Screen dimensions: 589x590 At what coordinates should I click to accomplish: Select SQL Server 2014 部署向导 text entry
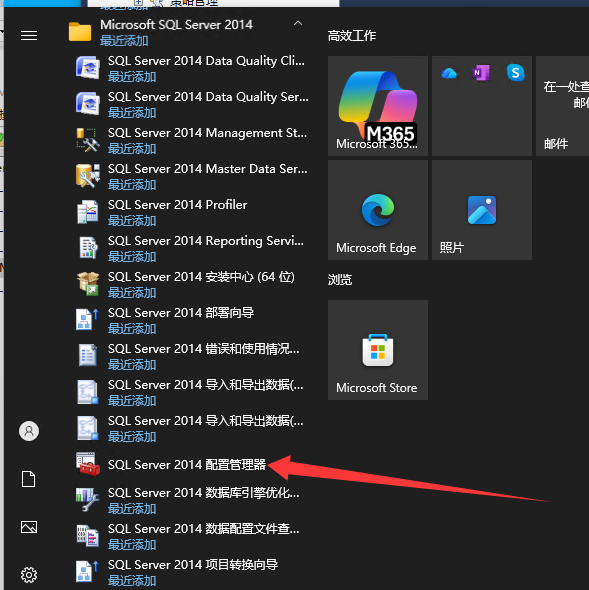(x=181, y=313)
